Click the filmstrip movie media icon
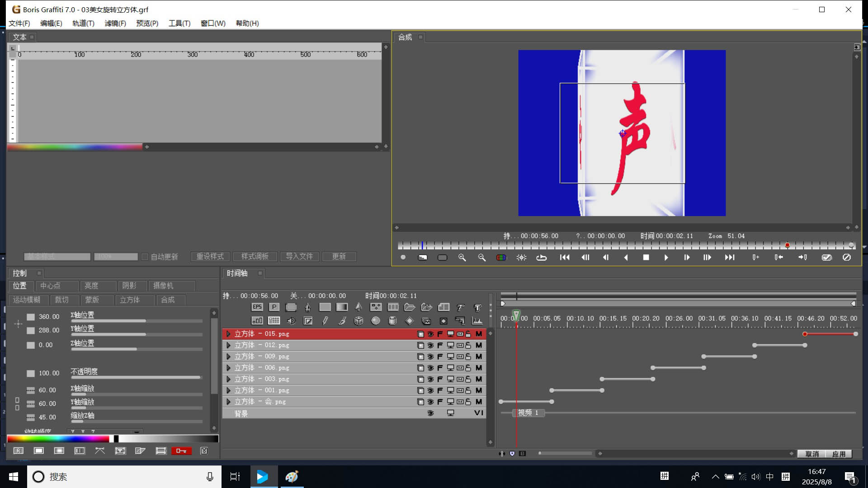This screenshot has width=868, height=488. point(393,307)
